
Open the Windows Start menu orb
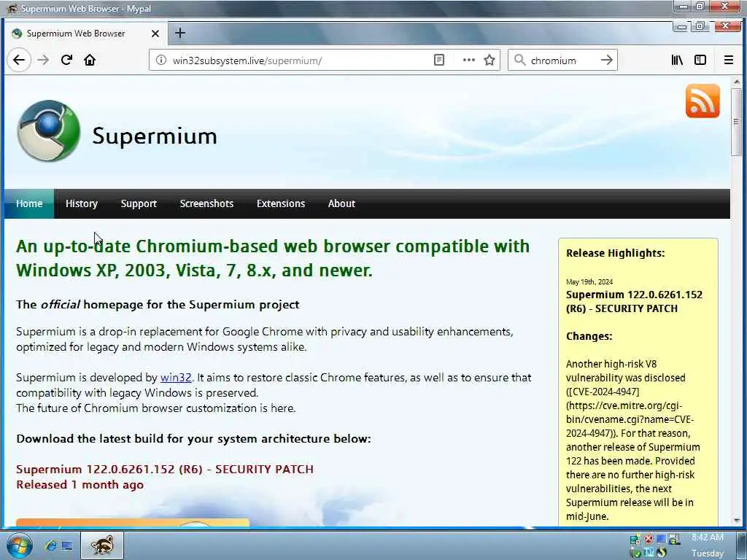pos(19,545)
